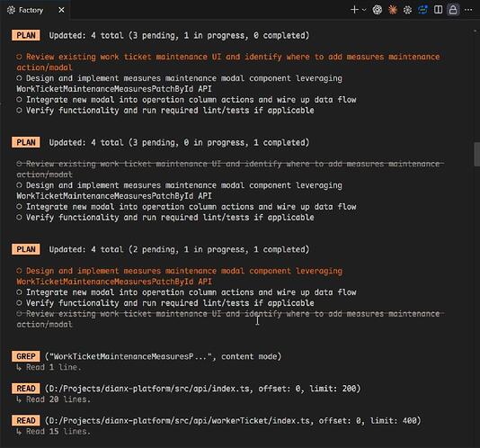Open the three-dot more actions menu
Screen dimensions: 480x448
tap(468, 10)
